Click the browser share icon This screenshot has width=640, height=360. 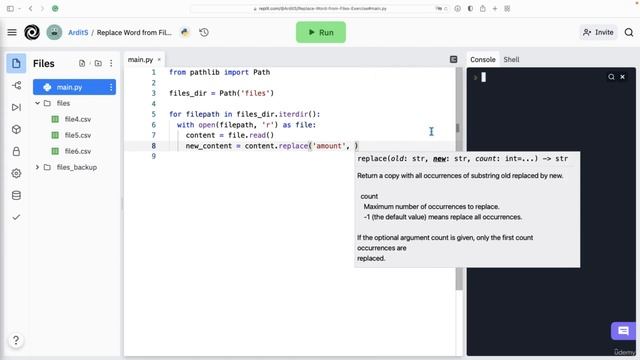pos(483,8)
